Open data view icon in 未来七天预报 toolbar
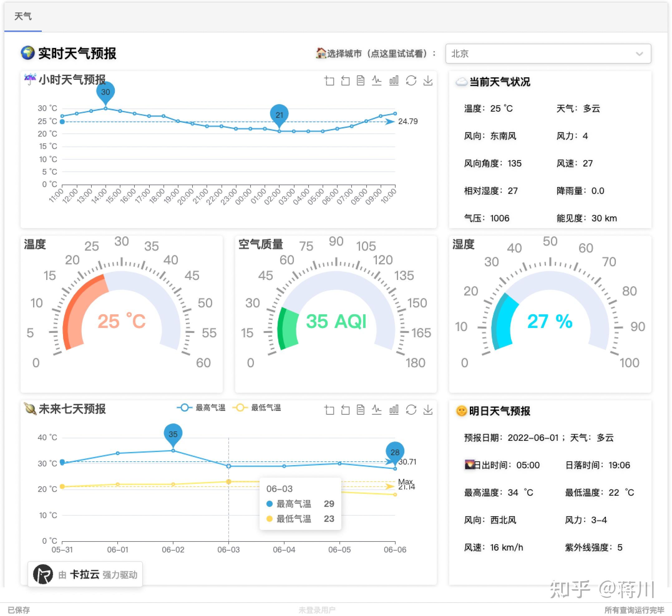Screen dimensions: 672x616 (x=361, y=410)
